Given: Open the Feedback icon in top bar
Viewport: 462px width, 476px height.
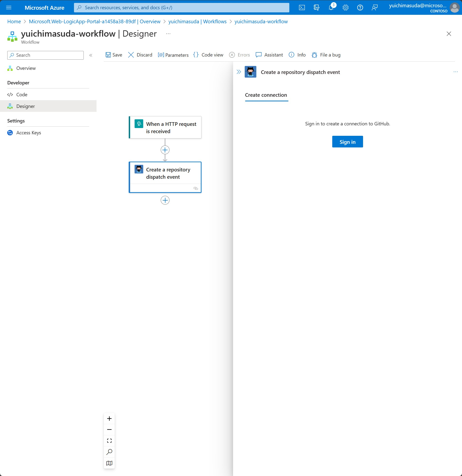Looking at the screenshot, I should (375, 8).
